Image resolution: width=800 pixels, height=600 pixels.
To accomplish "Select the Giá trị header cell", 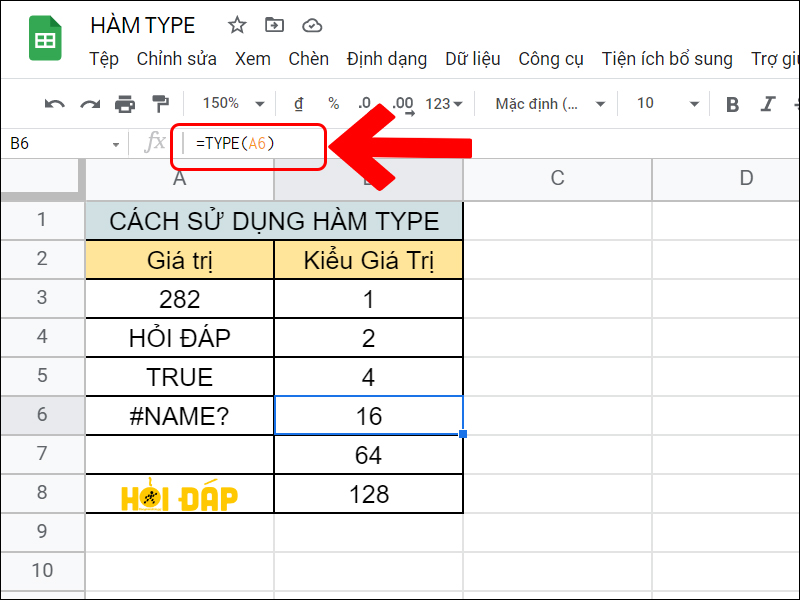I will (x=180, y=260).
